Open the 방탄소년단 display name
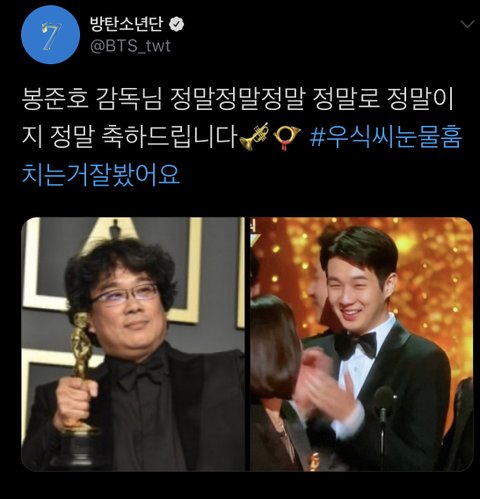The width and height of the screenshot is (480, 499). click(x=127, y=24)
